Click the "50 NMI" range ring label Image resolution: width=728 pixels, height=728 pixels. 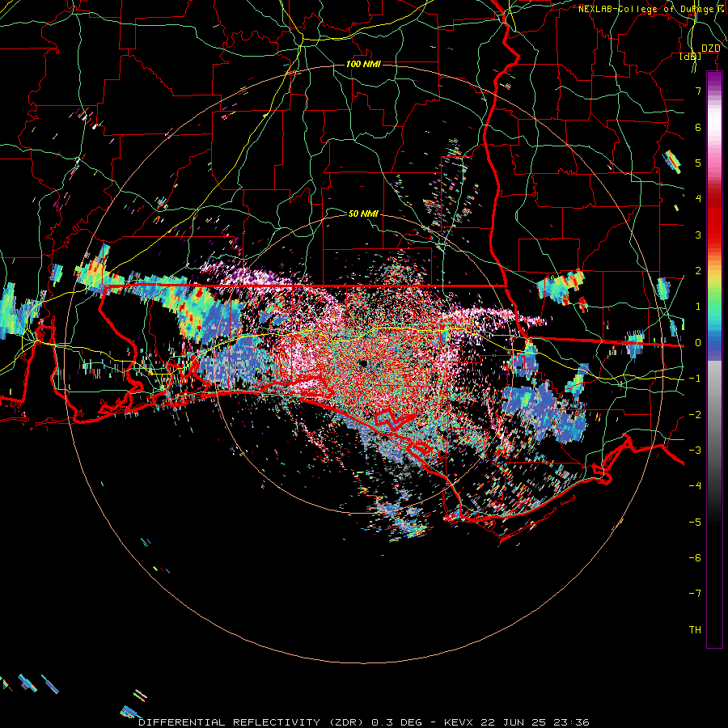pyautogui.click(x=363, y=214)
